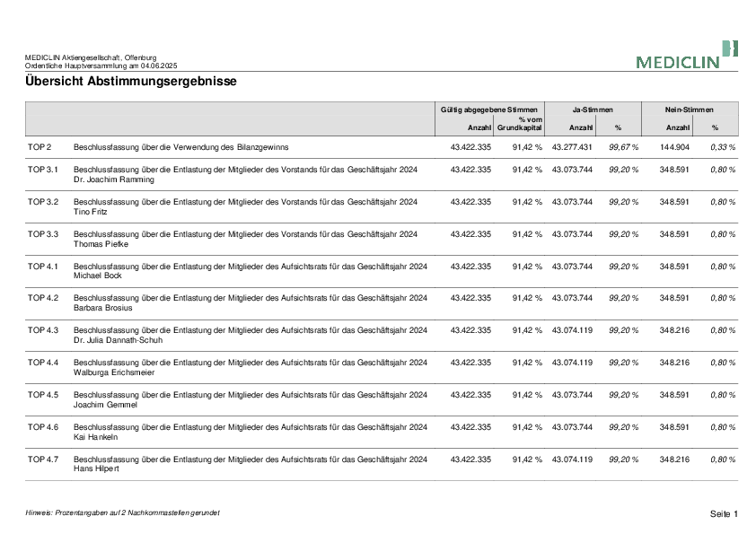Click 348.216 in the TOP 4.7 row

pyautogui.click(x=674, y=460)
